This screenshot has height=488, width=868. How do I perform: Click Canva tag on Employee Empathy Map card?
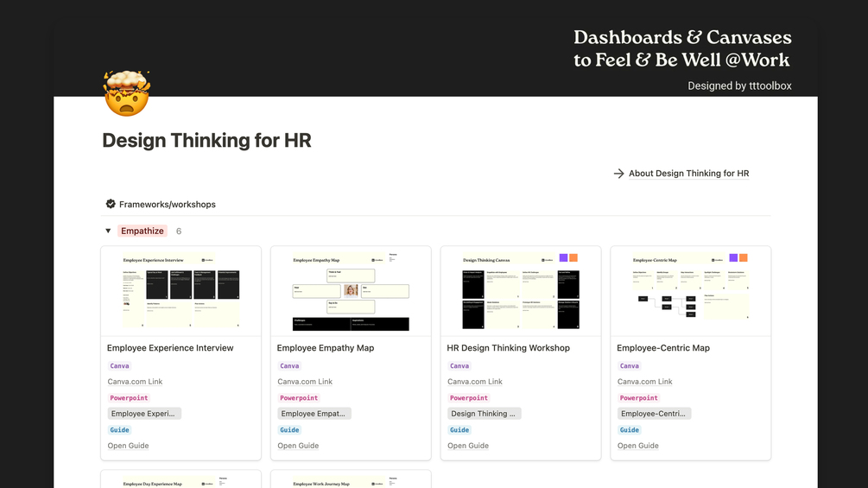[x=289, y=365]
